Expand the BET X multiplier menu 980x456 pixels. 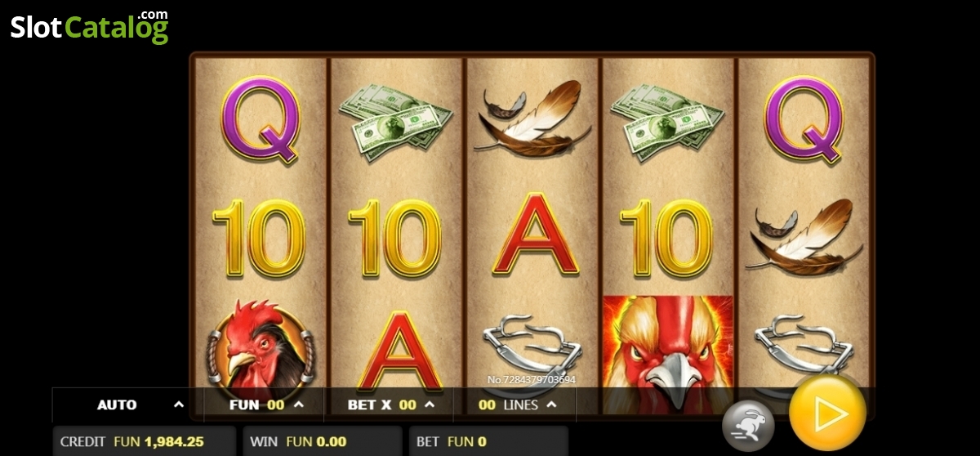[x=390, y=405]
